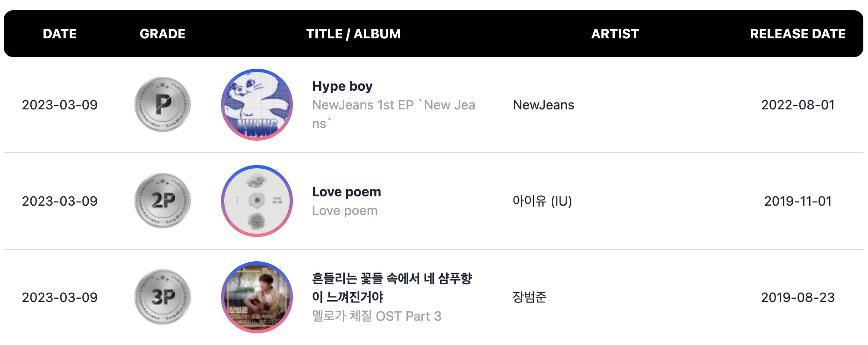Sort by the DATE column header

pos(60,34)
